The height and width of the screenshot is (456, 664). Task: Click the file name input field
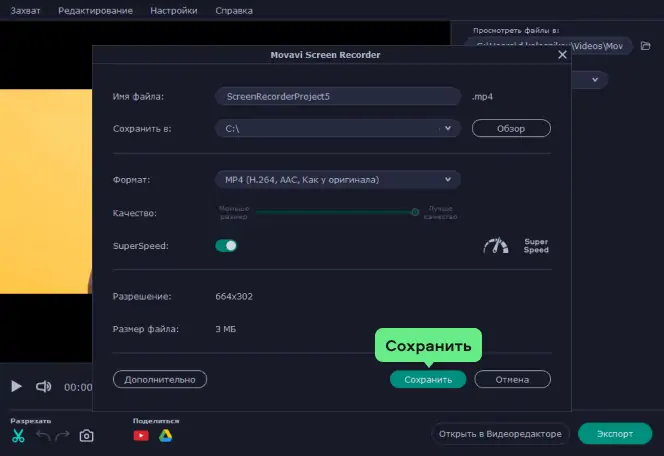pos(338,97)
